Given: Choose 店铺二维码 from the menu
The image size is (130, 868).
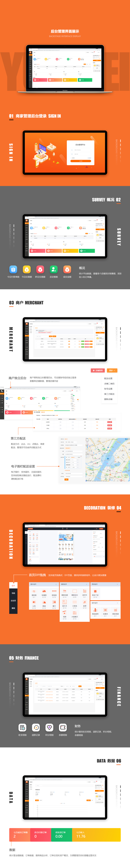Looking at the screenshot, I should point(109,384).
